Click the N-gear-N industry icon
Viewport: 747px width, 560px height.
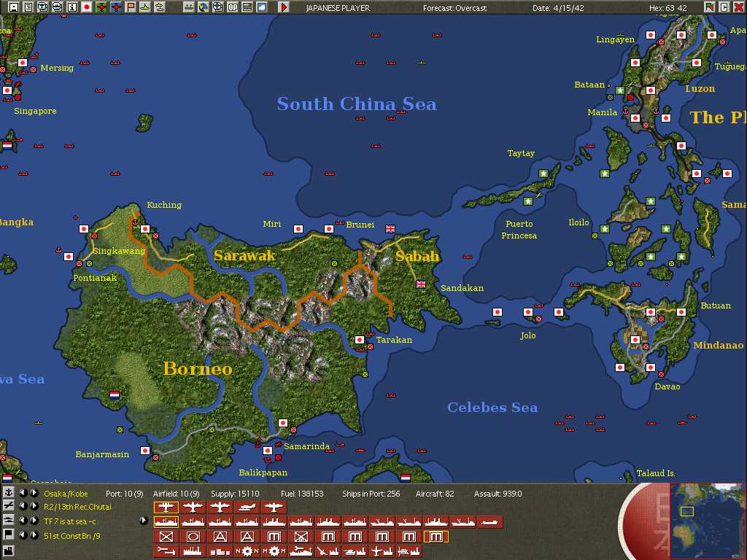pos(247,551)
